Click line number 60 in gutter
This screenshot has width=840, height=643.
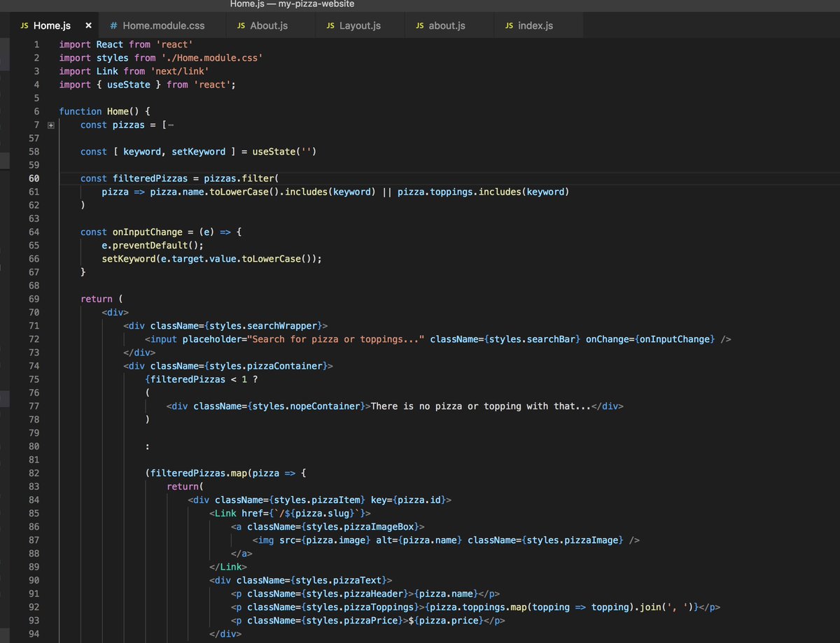pyautogui.click(x=34, y=178)
